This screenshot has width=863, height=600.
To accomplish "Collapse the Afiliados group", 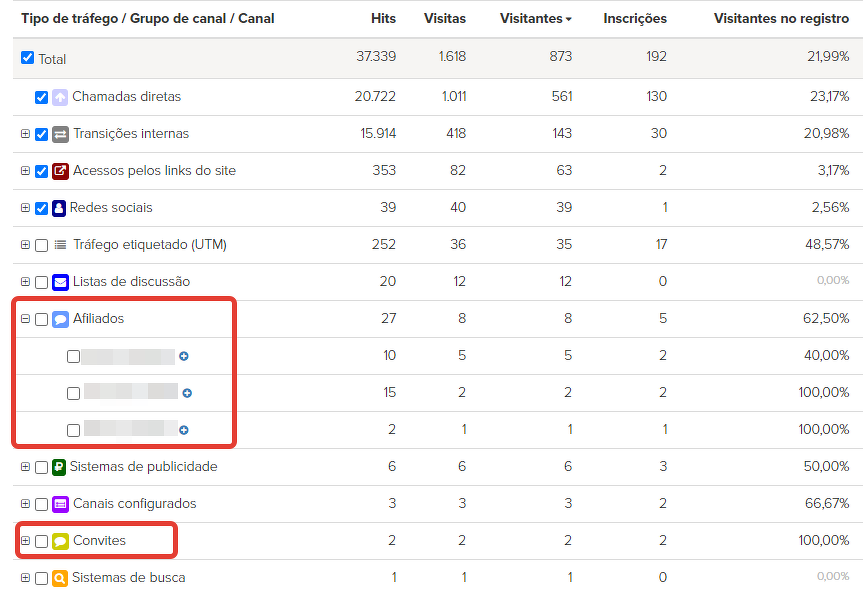I will coord(25,319).
